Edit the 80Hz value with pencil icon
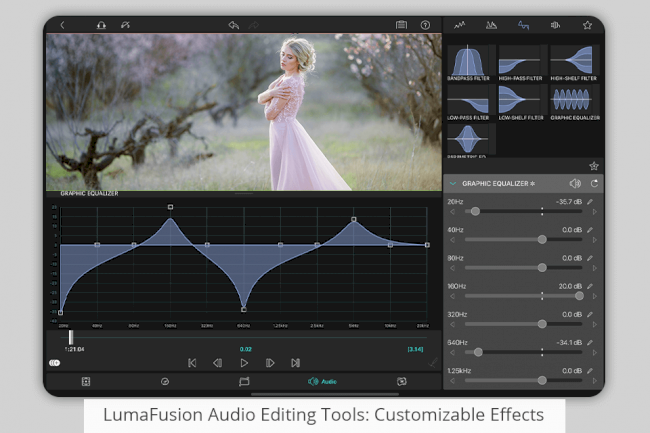Viewport: 650px width, 433px height. point(590,258)
